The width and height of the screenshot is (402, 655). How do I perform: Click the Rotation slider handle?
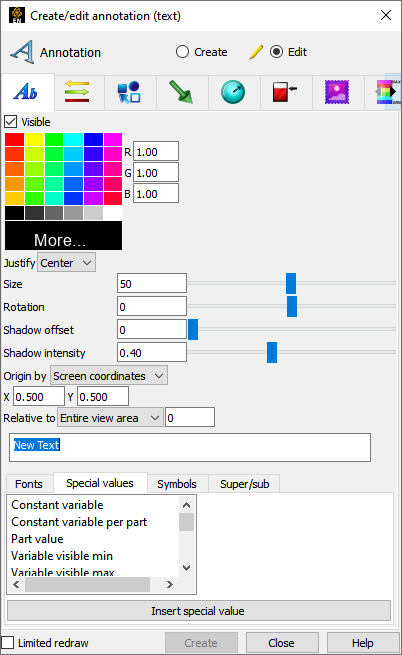click(292, 307)
